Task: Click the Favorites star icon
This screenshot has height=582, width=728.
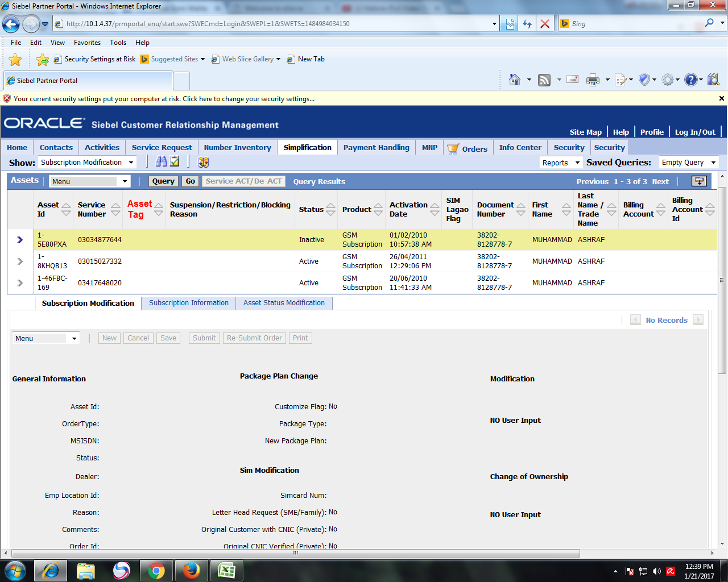Action: pos(15,59)
